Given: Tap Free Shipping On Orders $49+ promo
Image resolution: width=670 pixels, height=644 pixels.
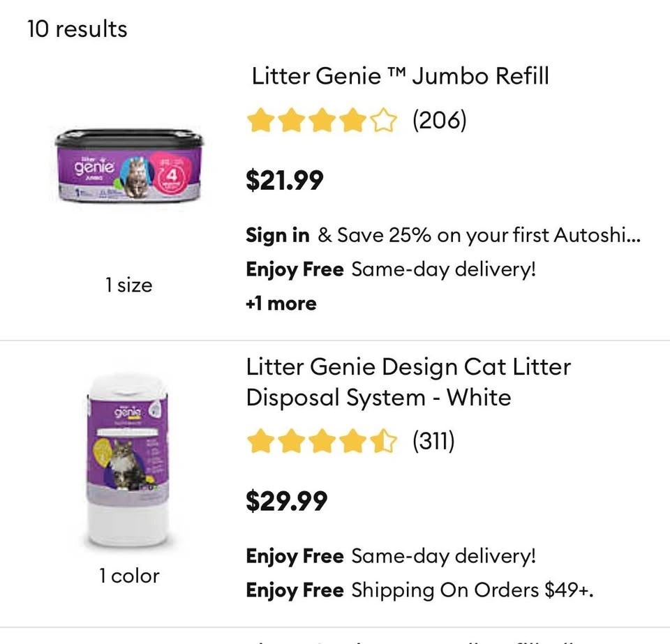Looking at the screenshot, I should point(472,590).
